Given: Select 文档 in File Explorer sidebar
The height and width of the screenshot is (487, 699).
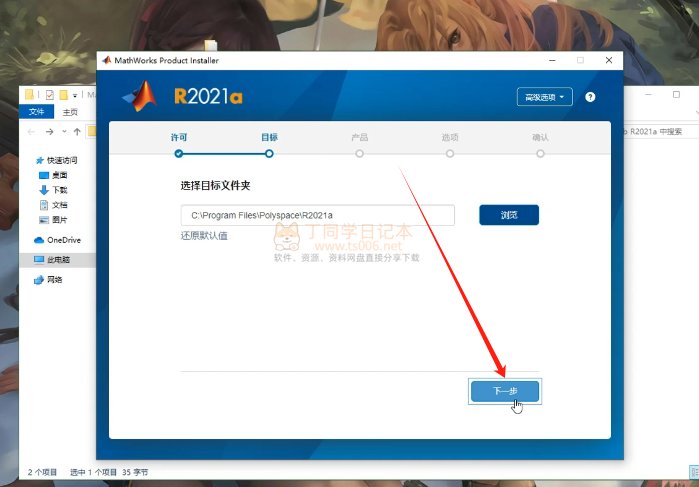Looking at the screenshot, I should pyautogui.click(x=53, y=205).
